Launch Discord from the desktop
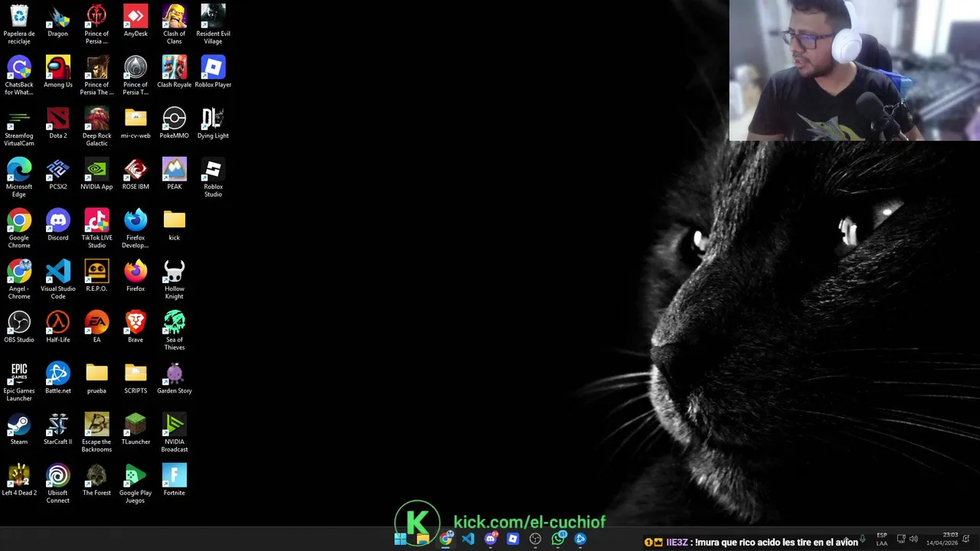Screen dimensions: 980x551 [x=58, y=224]
